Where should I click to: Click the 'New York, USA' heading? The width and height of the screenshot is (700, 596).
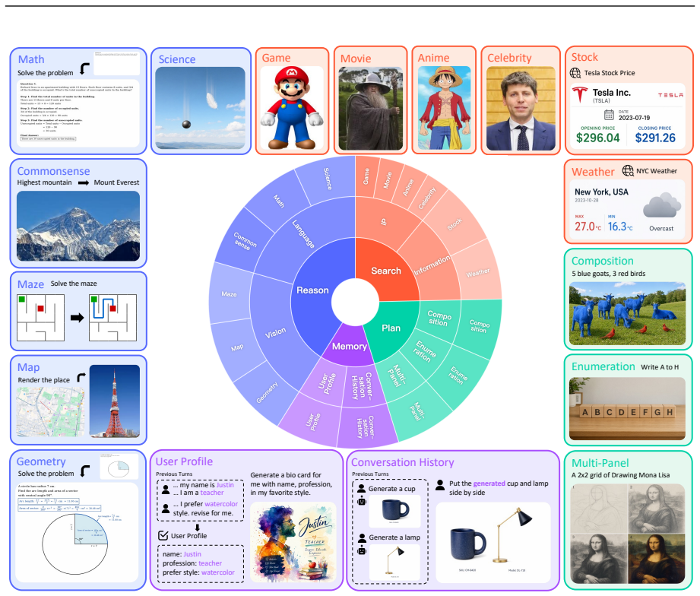pyautogui.click(x=601, y=192)
